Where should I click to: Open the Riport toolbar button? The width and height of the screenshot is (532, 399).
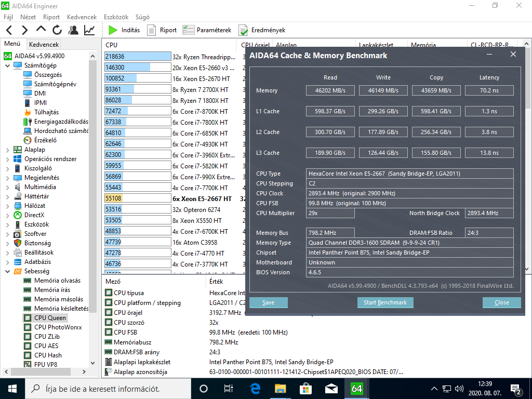point(162,30)
